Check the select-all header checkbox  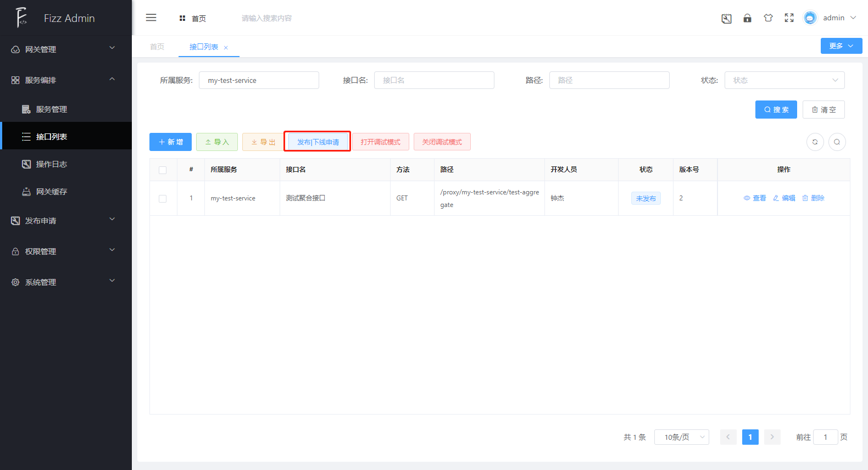point(163,170)
